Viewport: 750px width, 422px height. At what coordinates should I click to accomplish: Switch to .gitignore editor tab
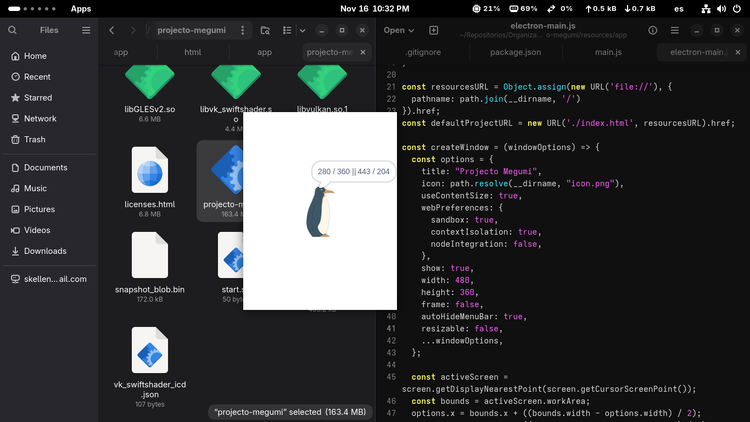(423, 52)
